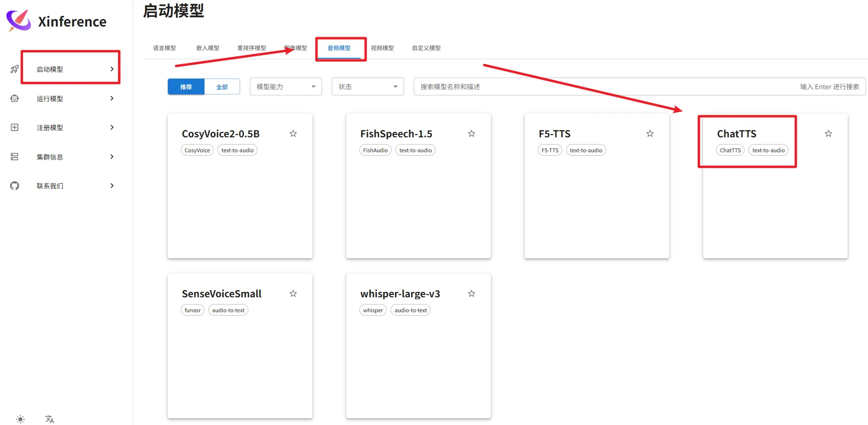This screenshot has height=425, width=868.
Task: Click audio-to-text chip on SenseVoiceSmall card
Action: pyautogui.click(x=228, y=310)
